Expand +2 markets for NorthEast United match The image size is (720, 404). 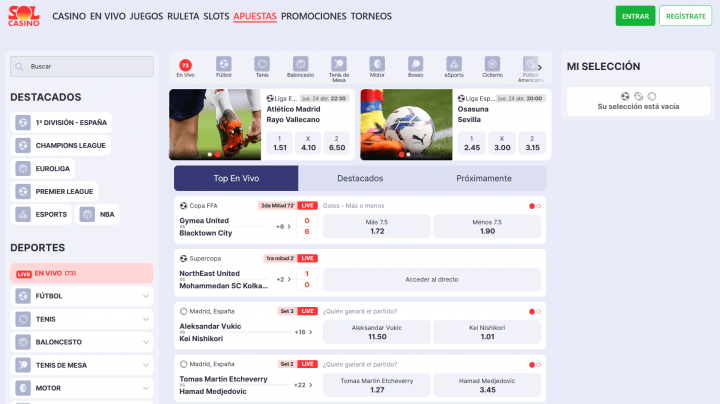[283, 279]
